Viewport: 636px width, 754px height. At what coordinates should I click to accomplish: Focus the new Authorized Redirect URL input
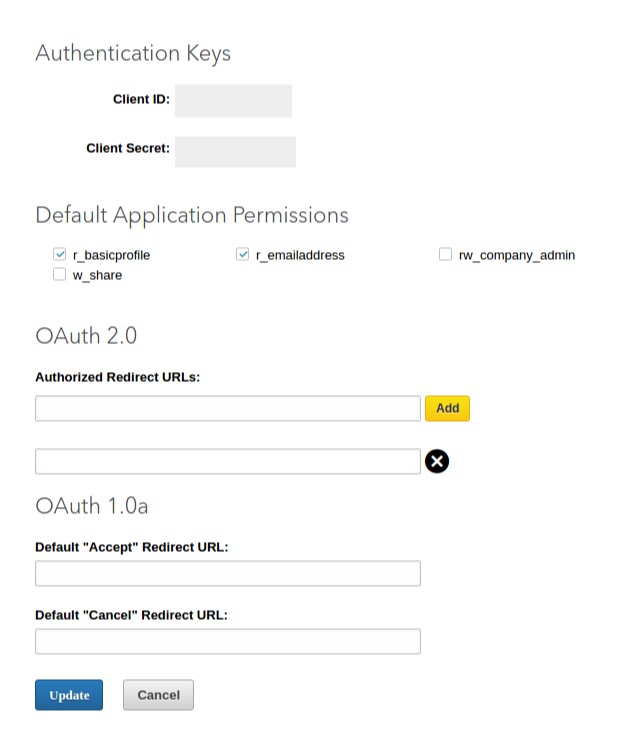(227, 408)
